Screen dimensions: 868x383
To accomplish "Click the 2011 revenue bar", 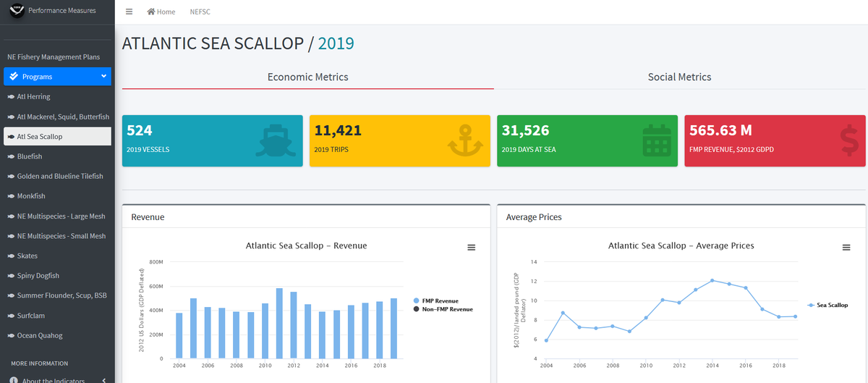I will pyautogui.click(x=279, y=323).
